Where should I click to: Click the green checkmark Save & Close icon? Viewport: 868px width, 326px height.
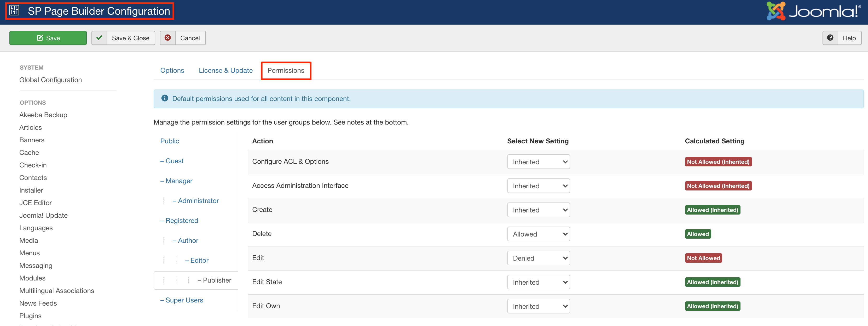(x=99, y=38)
